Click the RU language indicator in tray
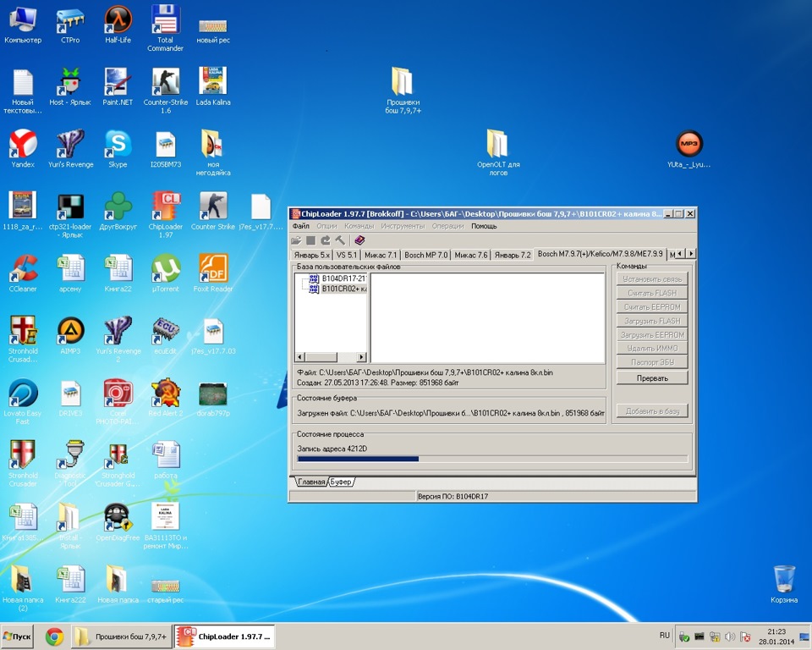The width and height of the screenshot is (812, 650). click(x=665, y=635)
